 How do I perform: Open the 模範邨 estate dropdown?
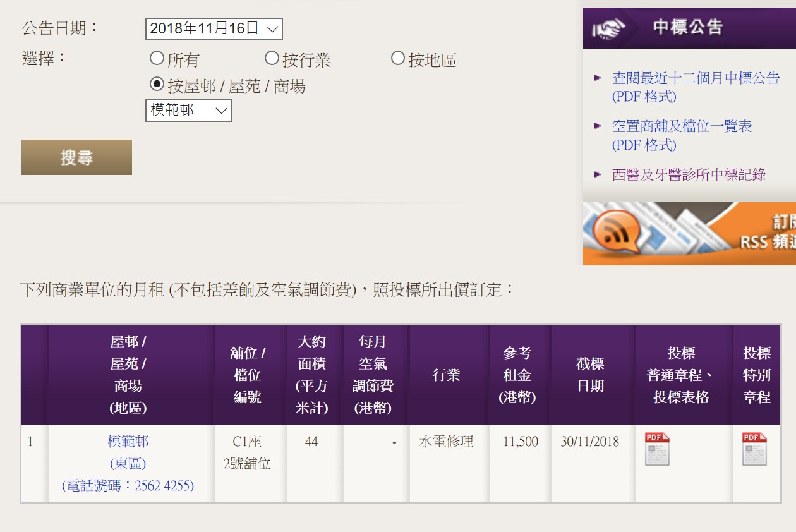coord(188,110)
